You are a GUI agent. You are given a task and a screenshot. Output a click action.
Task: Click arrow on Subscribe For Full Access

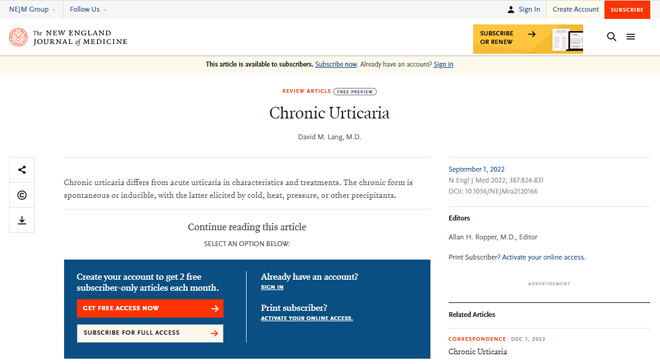[214, 333]
